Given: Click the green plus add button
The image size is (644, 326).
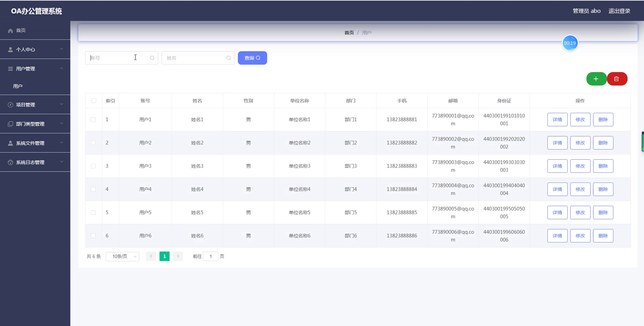Looking at the screenshot, I should [x=596, y=79].
